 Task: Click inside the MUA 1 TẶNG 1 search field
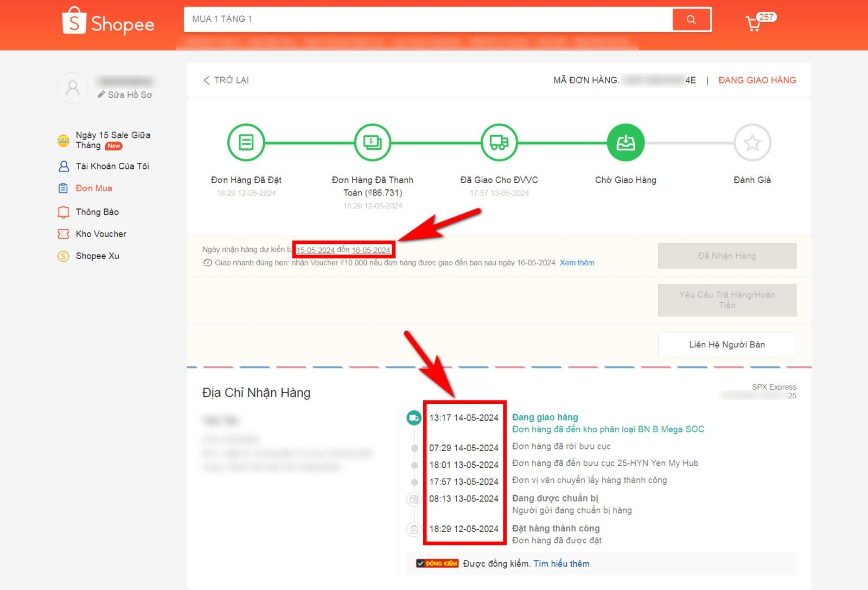(380, 18)
